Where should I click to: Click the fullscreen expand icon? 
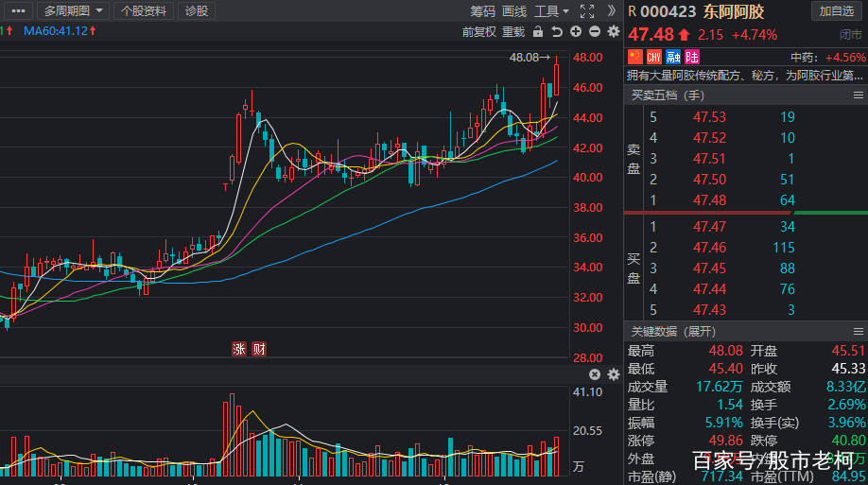coord(587,11)
